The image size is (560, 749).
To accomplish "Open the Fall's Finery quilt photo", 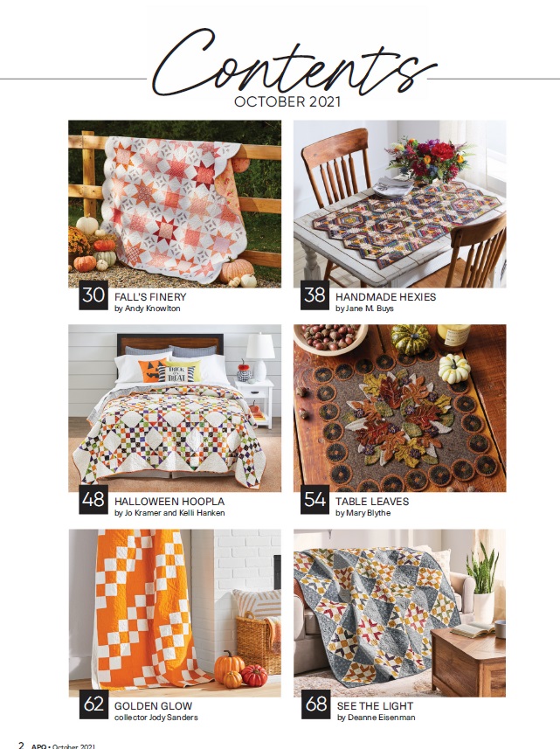I will 175,204.
